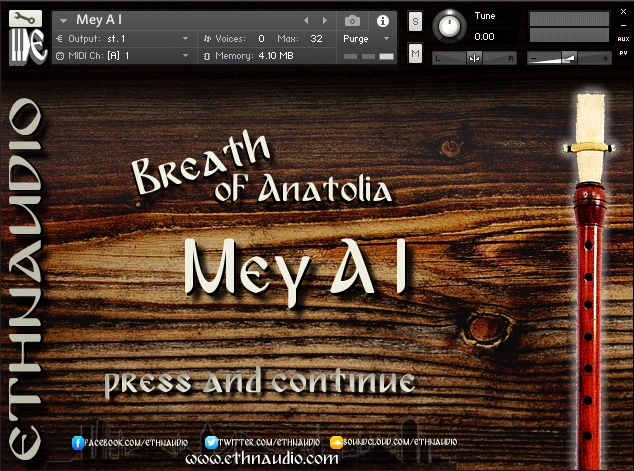Click press and continue text

point(260,382)
